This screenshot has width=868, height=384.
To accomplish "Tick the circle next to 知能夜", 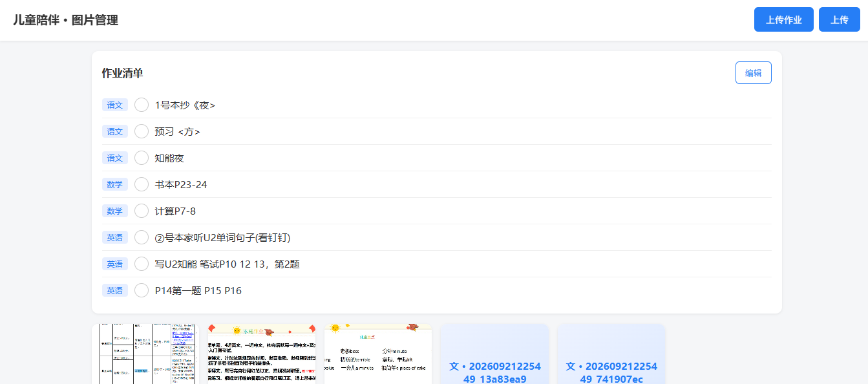I will [142, 158].
